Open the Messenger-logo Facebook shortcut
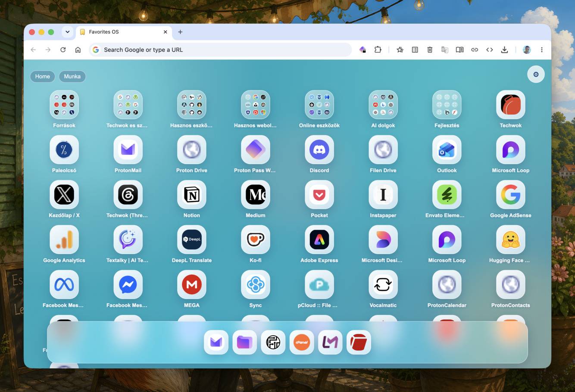 128,284
